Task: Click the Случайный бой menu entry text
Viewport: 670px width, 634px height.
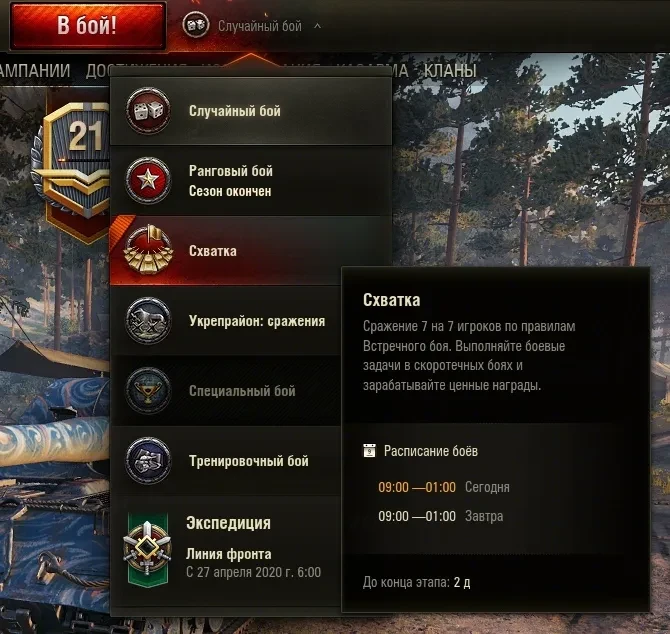Action: [235, 111]
